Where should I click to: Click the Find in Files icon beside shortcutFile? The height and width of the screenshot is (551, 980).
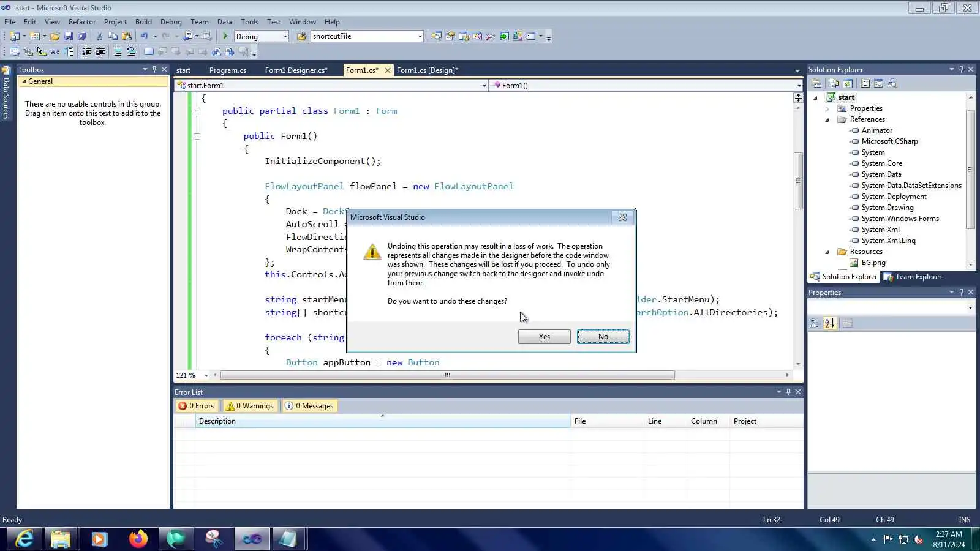pyautogui.click(x=301, y=36)
